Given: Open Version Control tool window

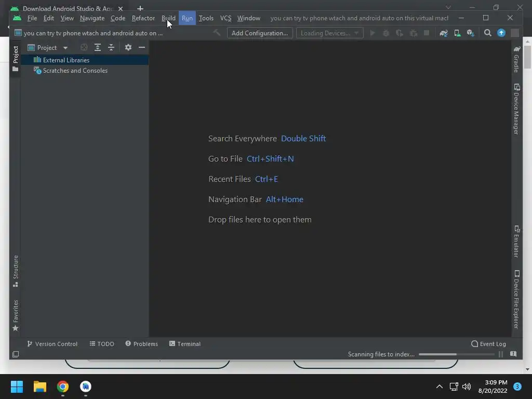Looking at the screenshot, I should (x=52, y=344).
